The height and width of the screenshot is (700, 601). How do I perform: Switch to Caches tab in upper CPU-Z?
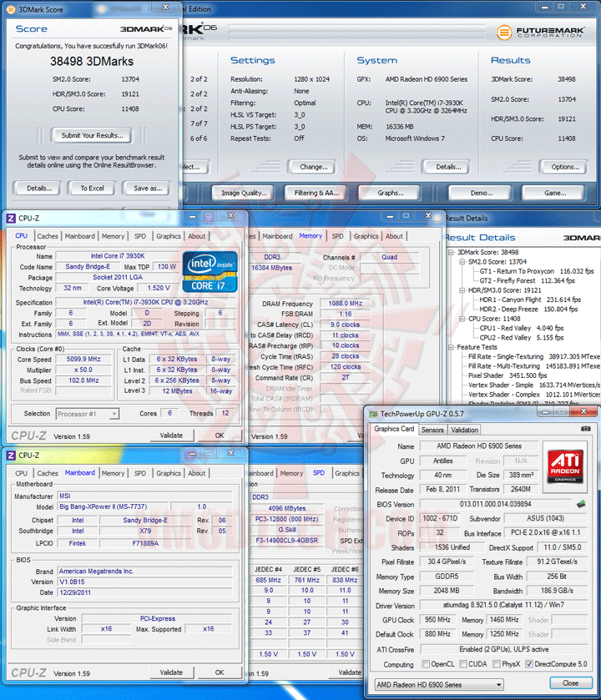point(48,236)
